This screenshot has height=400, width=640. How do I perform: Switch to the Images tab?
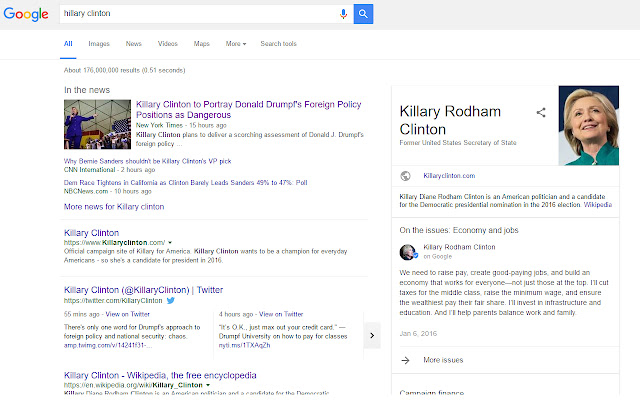tap(99, 44)
